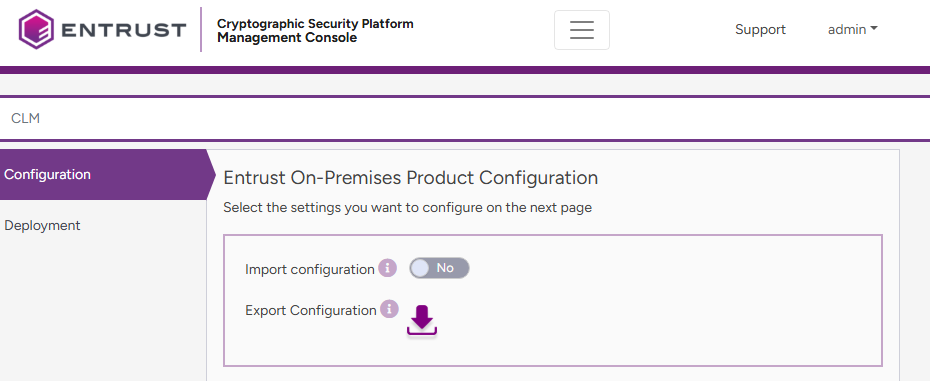
Task: Click the caret next to admin
Action: [874, 29]
